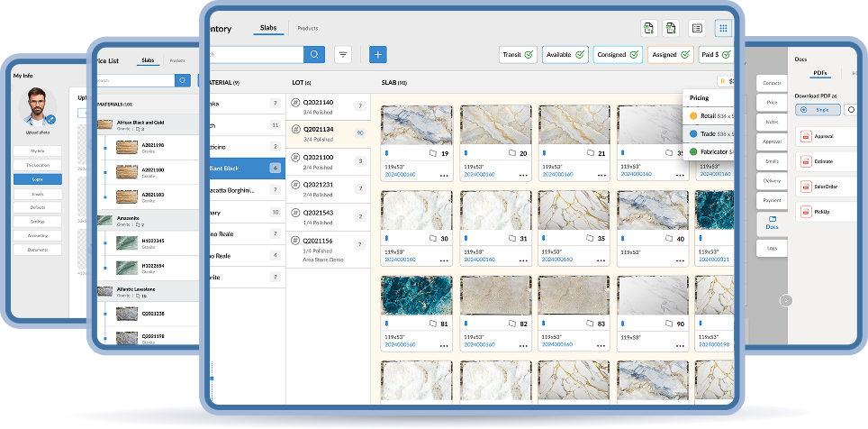The image size is (868, 429).
Task: Open the three-dot menu on slab 19
Action: [444, 174]
